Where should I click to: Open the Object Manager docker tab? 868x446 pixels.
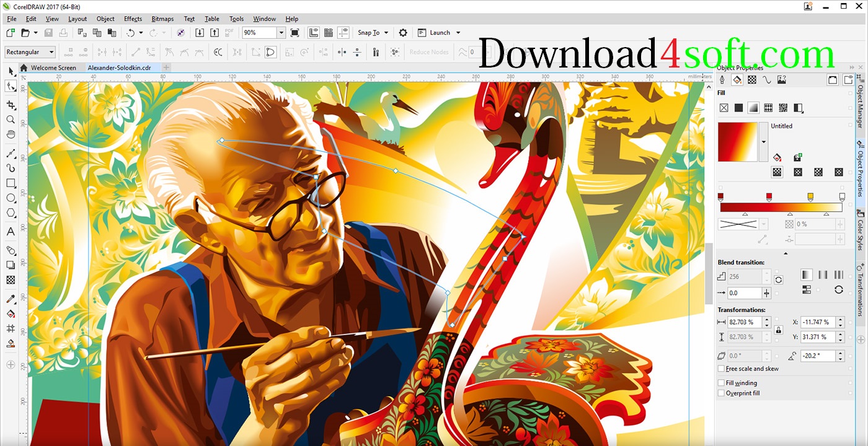(861, 103)
